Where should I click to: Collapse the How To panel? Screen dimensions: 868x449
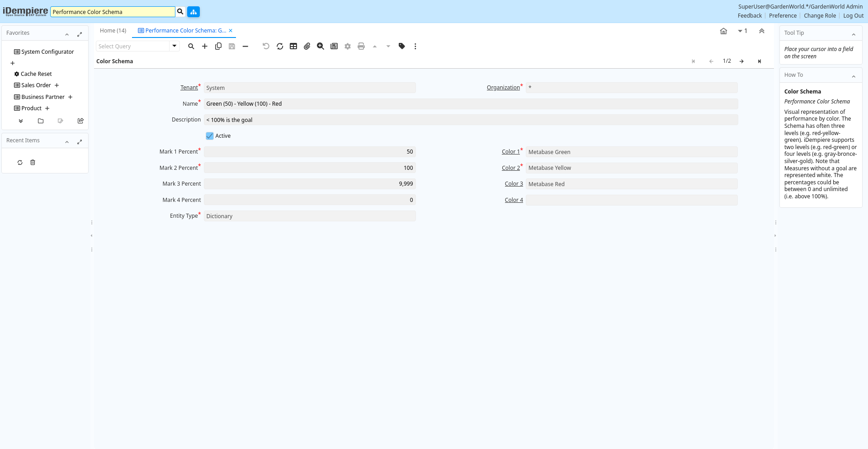click(854, 76)
